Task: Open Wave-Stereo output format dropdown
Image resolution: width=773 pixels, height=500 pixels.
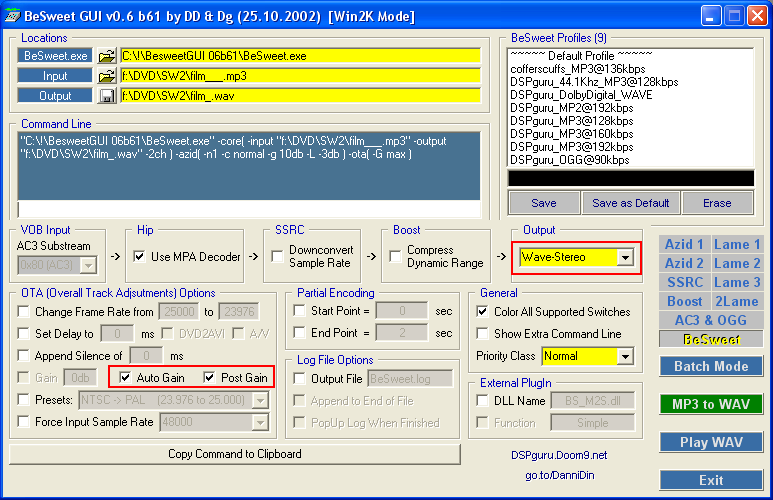Action: click(625, 257)
